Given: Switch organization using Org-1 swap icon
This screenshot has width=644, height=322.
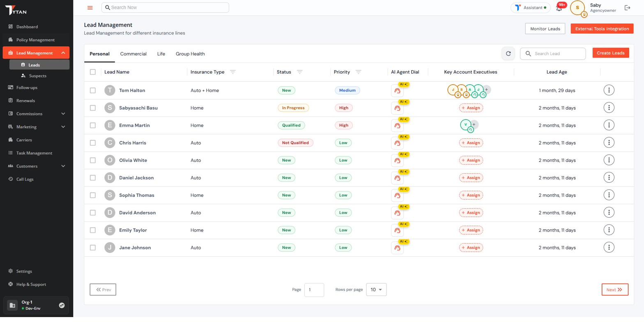Looking at the screenshot, I should (x=62, y=305).
